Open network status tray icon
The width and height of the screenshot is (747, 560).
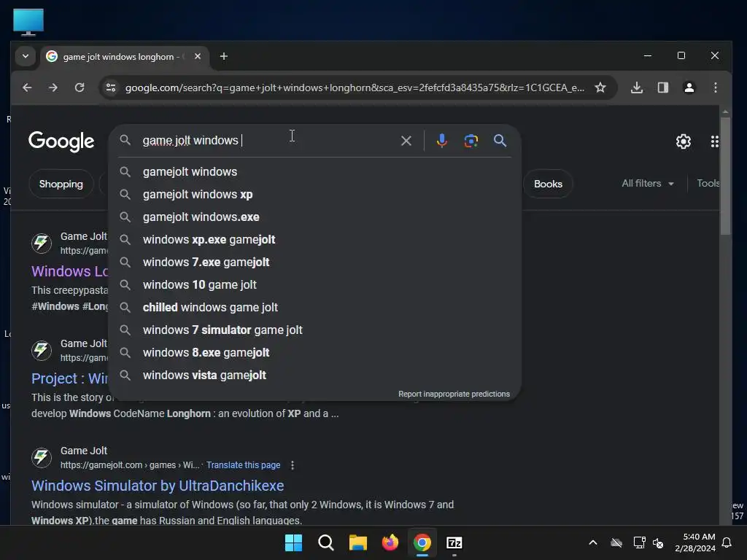point(639,542)
